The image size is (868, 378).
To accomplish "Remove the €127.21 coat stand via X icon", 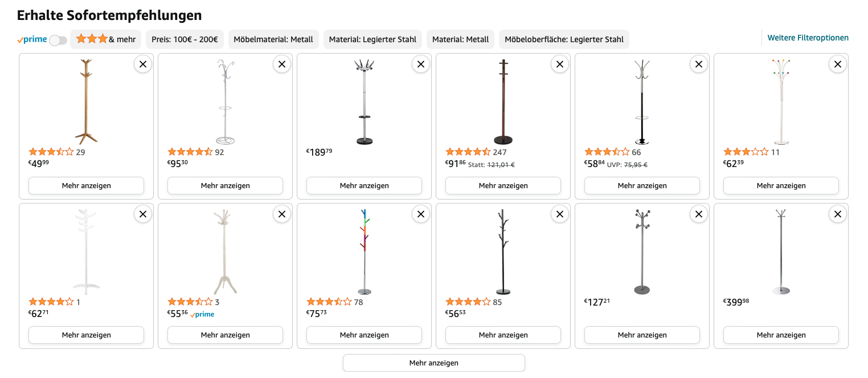I will (x=699, y=214).
